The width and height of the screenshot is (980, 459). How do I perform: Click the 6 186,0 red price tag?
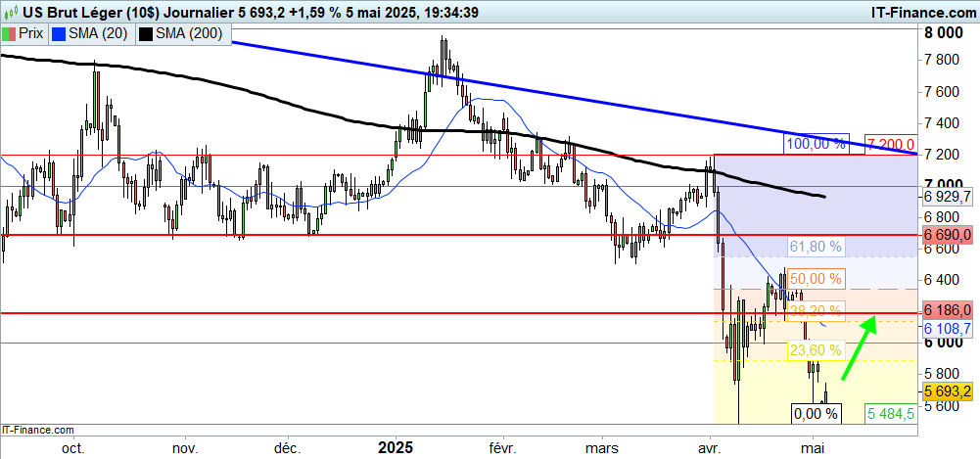946,313
